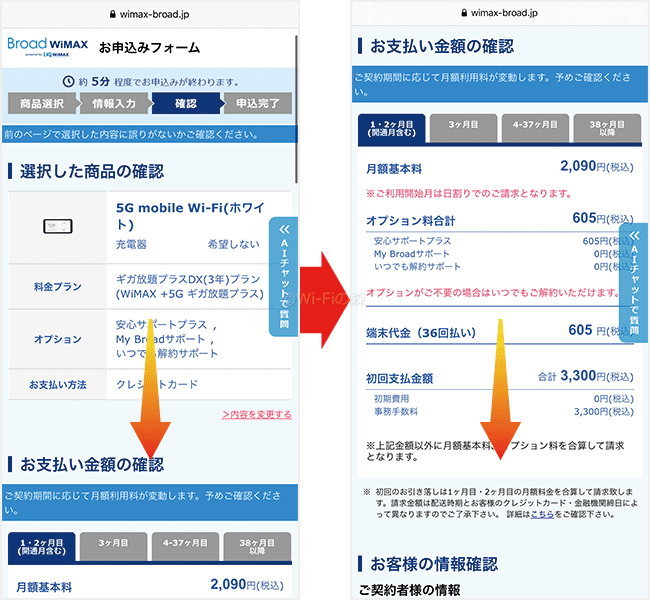The width and height of the screenshot is (650, 600).
Task: Open 1・2ヶ月目 tab in right screen
Action: pos(392,129)
